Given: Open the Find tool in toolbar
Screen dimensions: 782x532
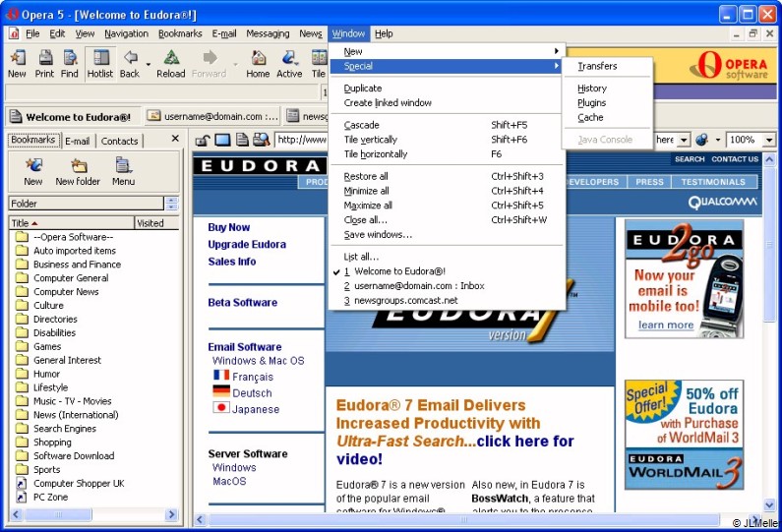Looking at the screenshot, I should pyautogui.click(x=69, y=63).
